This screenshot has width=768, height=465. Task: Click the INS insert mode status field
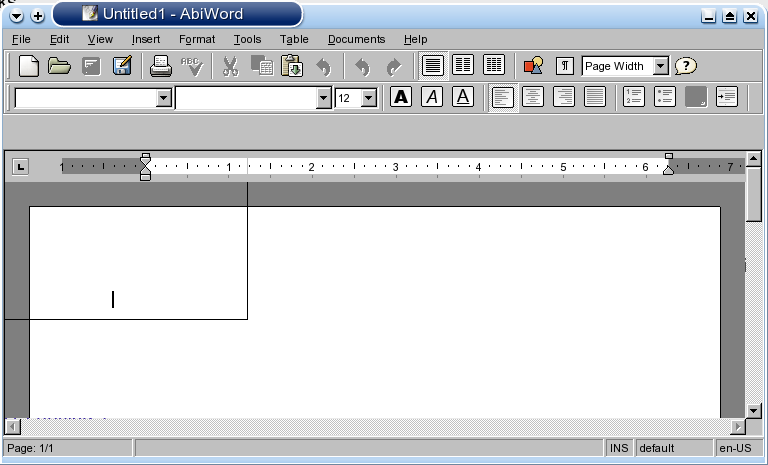(x=619, y=449)
